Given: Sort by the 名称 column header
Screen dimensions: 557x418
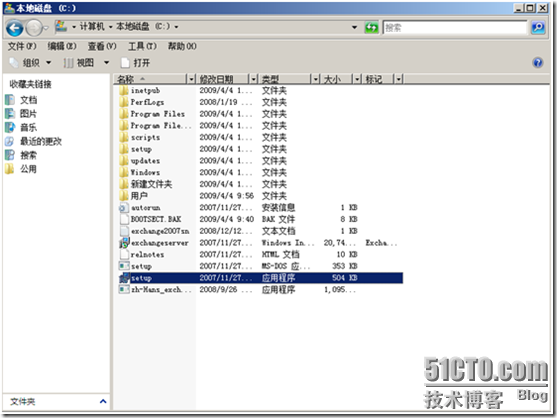Looking at the screenshot, I should [x=151, y=79].
